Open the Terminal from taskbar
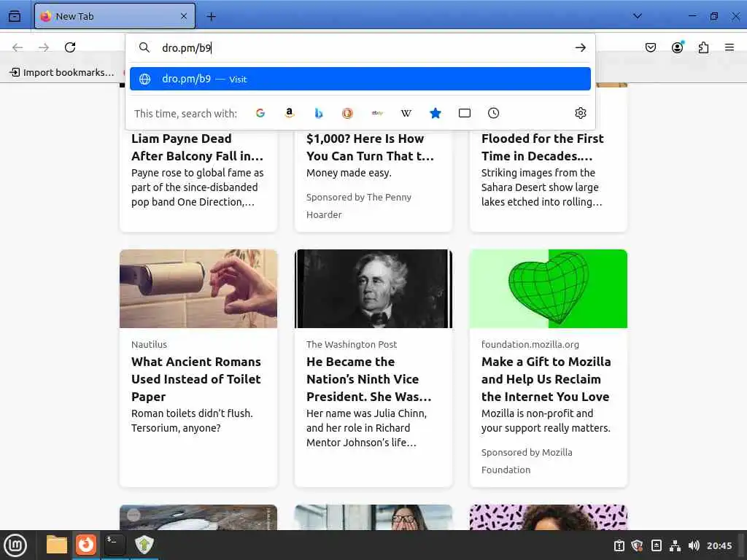 pos(115,545)
